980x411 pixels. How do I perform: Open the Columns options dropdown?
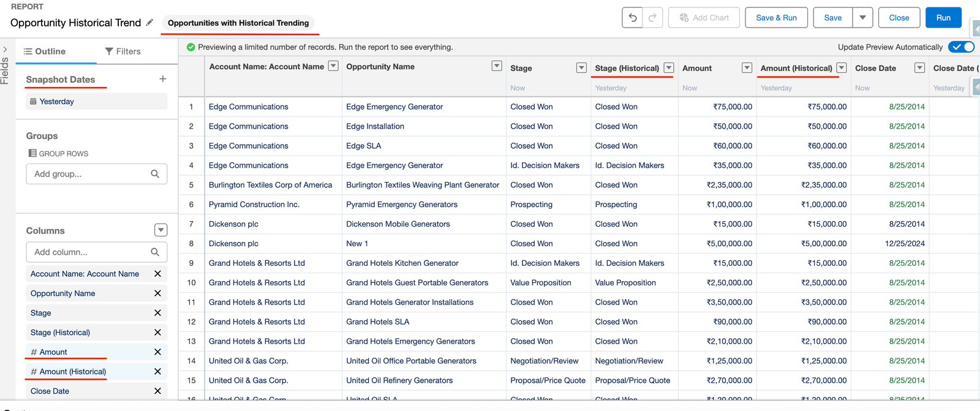pyautogui.click(x=160, y=230)
